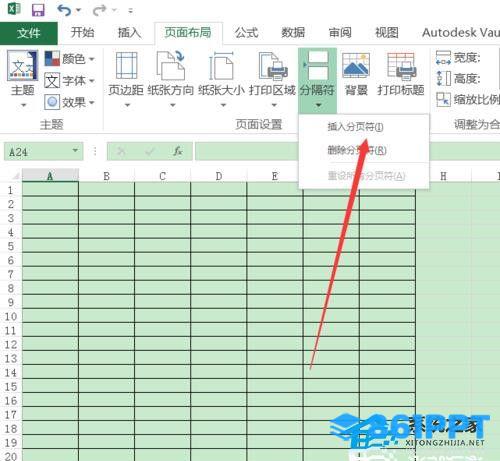The image size is (500, 461).
Task: Select row 10 header
Action: point(11,316)
